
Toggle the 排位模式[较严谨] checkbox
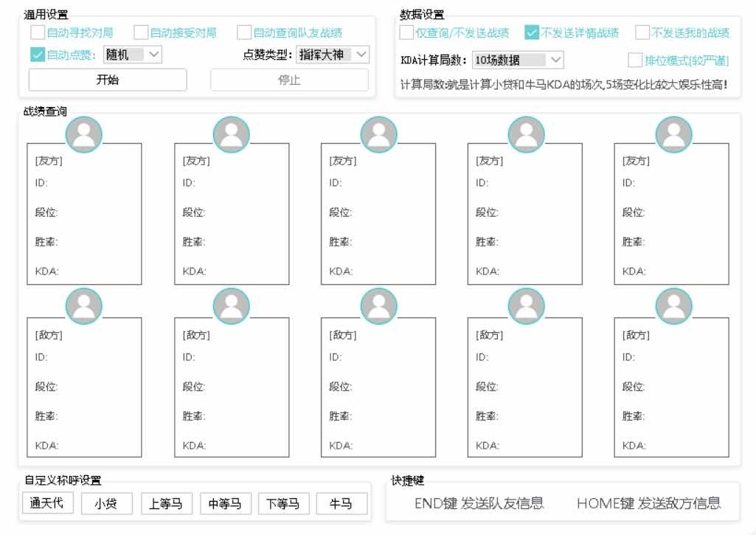pyautogui.click(x=635, y=61)
